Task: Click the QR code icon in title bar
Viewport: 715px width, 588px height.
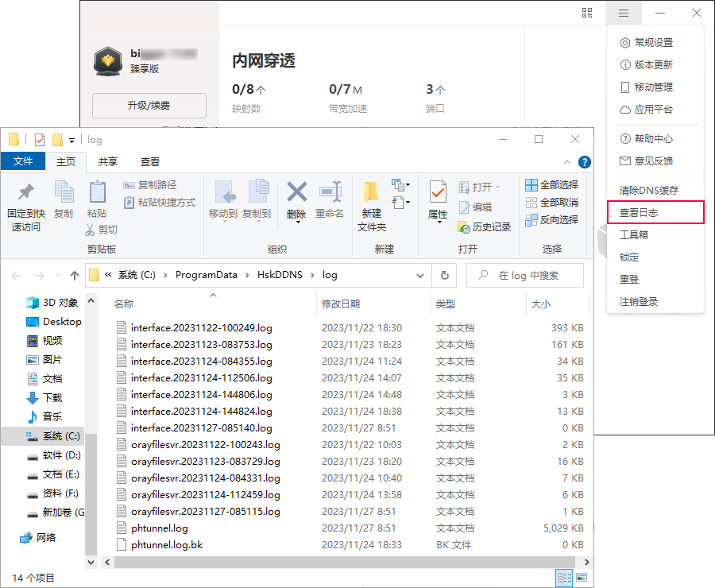Action: tap(587, 13)
